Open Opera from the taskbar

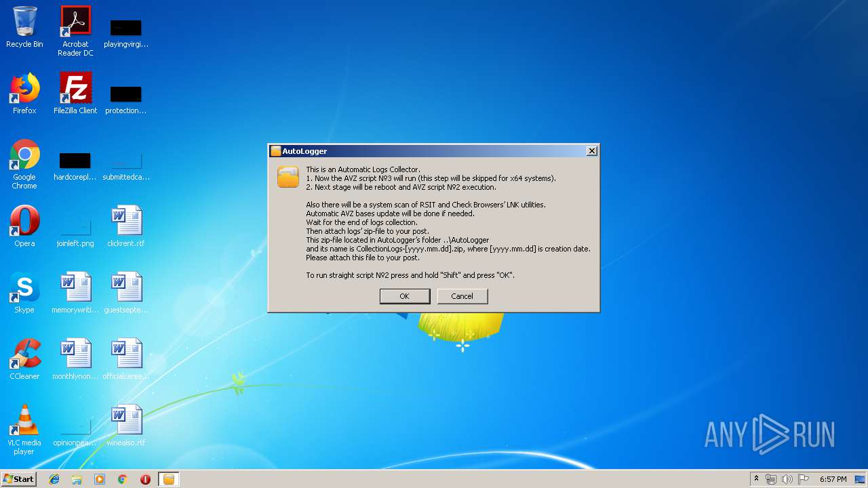pyautogui.click(x=145, y=479)
